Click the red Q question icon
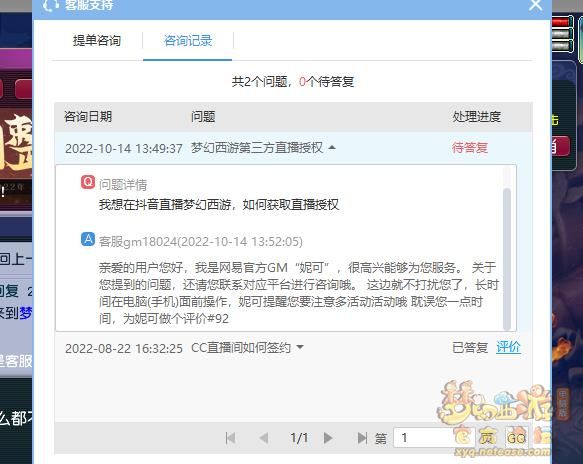Viewport: 583px width, 464px height. [88, 182]
